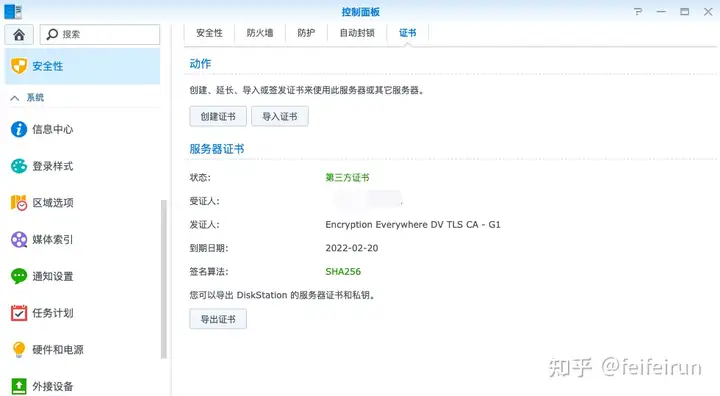
Task: Click the 任务计划 calendar icon
Action: pyautogui.click(x=19, y=313)
